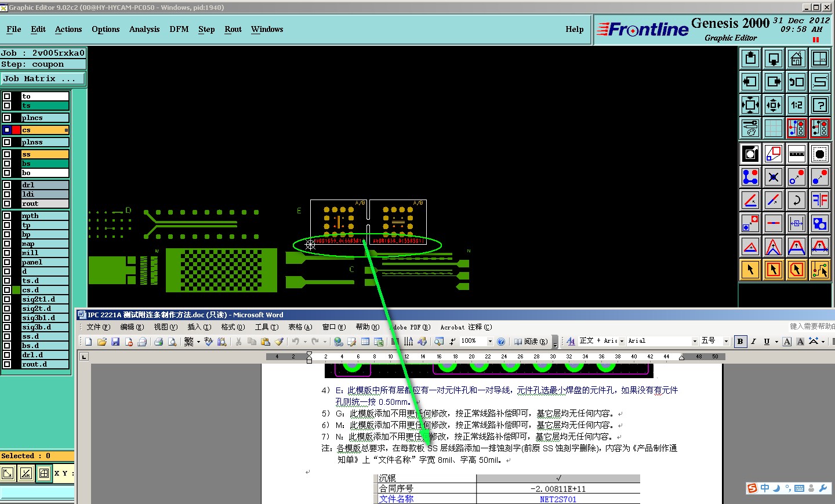Select the zoom area rectangle tool icon
The width and height of the screenshot is (835, 504).
pos(774,154)
